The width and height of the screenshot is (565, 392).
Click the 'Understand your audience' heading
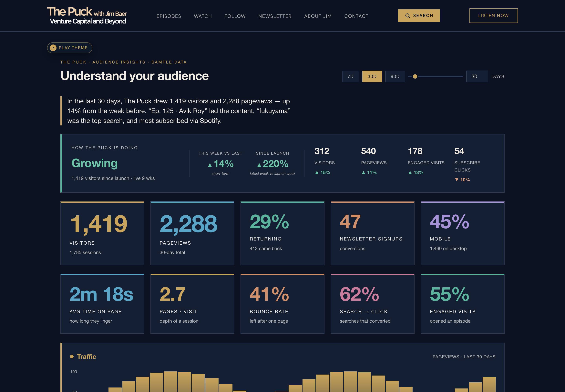coord(135,76)
